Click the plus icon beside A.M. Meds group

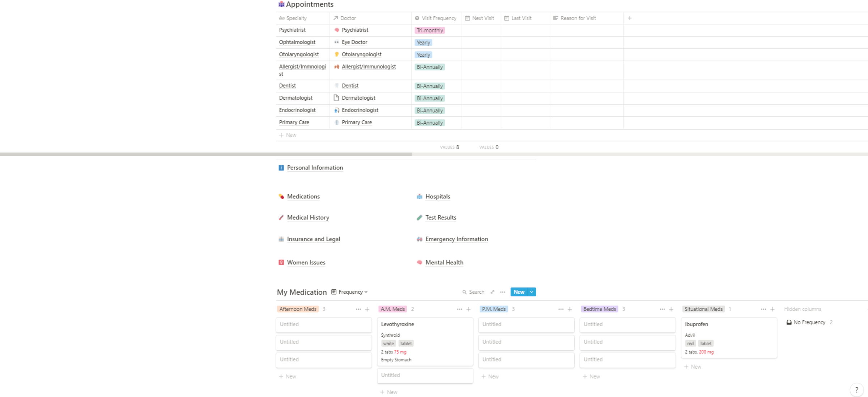tap(469, 309)
